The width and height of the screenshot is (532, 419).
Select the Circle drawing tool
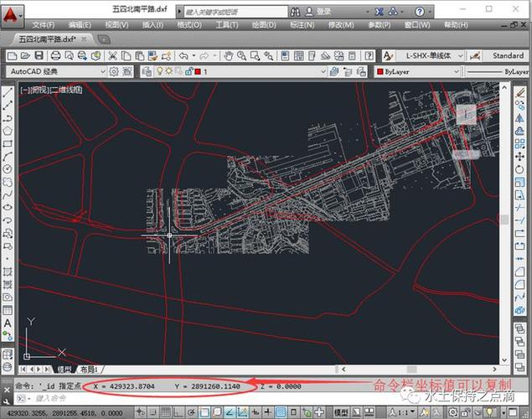tap(8, 169)
